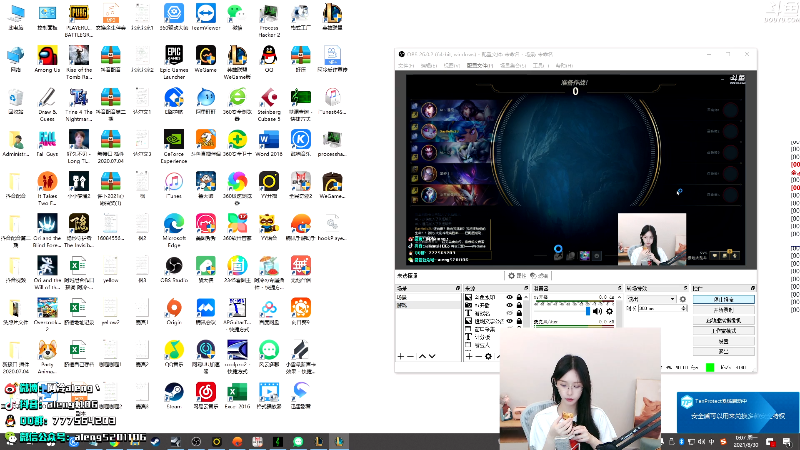Open the Steam desktop shortcut
Image resolution: width=800 pixels, height=450 pixels.
[x=174, y=395]
